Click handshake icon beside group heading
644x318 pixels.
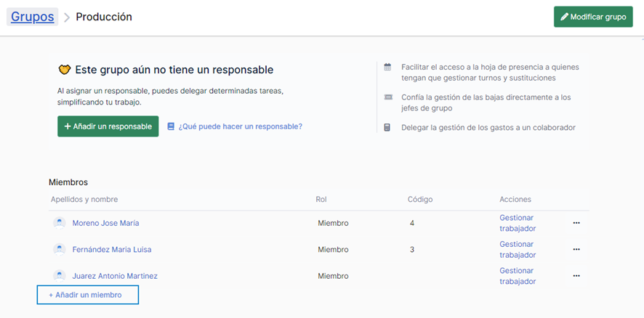[x=65, y=70]
